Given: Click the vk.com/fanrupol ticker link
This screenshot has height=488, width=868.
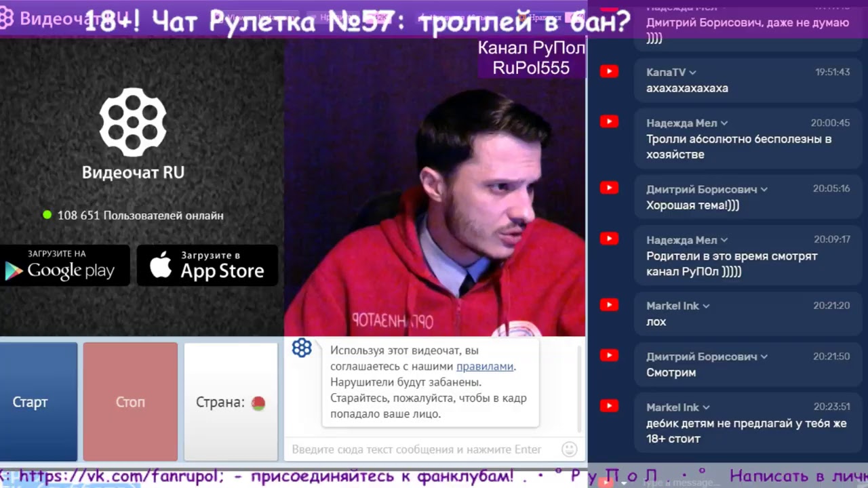Looking at the screenshot, I should 121,476.
